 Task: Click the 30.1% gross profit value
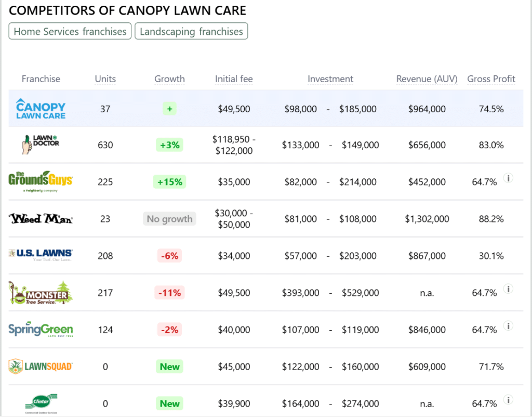tap(491, 256)
